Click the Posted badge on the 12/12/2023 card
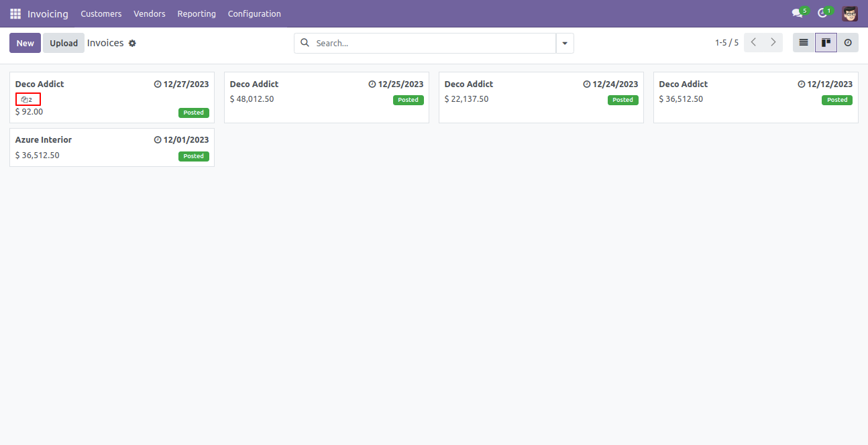The width and height of the screenshot is (868, 445). pos(837,100)
